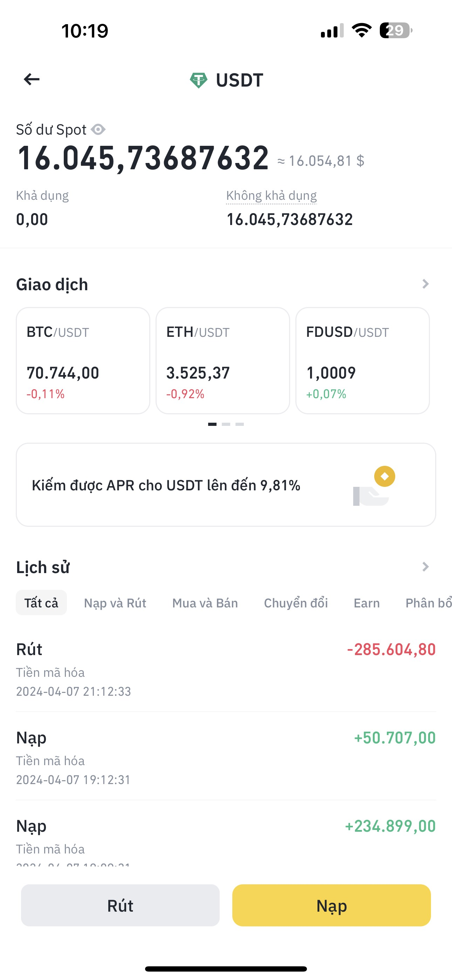Image resolution: width=452 pixels, height=980 pixels.
Task: Select the Chuyển đổi filter tab
Action: coord(296,603)
